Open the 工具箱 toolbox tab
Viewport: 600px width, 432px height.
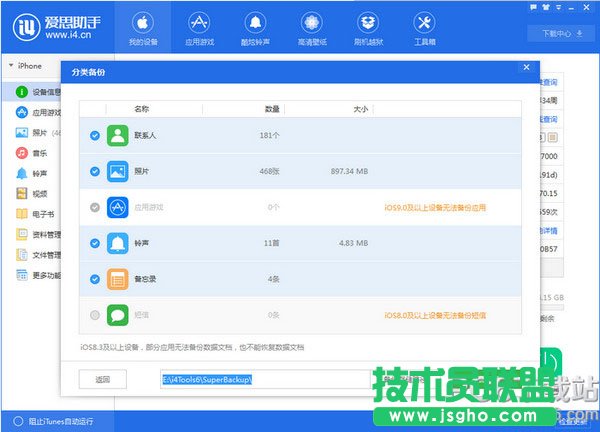point(424,28)
